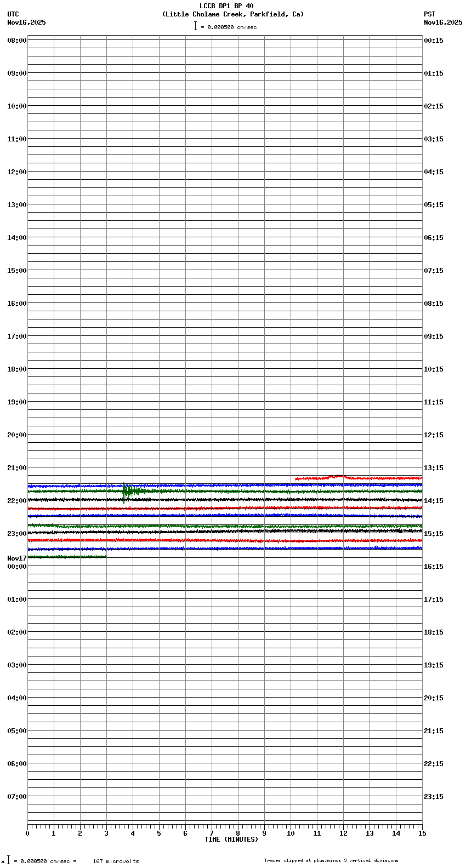
Task: Click the UTC time label '08:00'
Action: (x=16, y=41)
